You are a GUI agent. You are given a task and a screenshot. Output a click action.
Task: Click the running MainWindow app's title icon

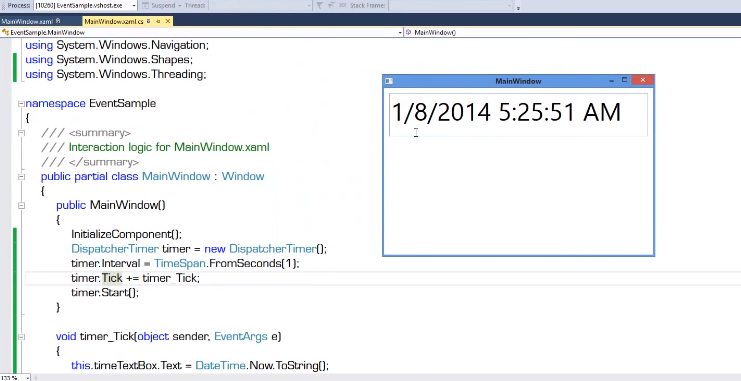[389, 81]
